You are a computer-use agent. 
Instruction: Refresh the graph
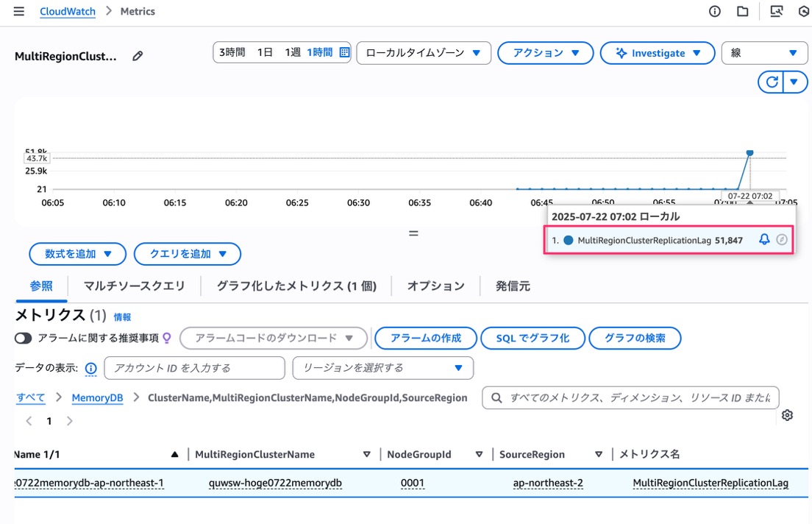772,82
